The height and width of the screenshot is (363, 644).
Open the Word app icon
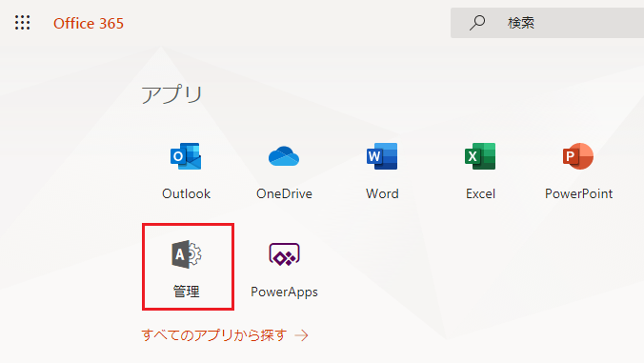pyautogui.click(x=382, y=156)
